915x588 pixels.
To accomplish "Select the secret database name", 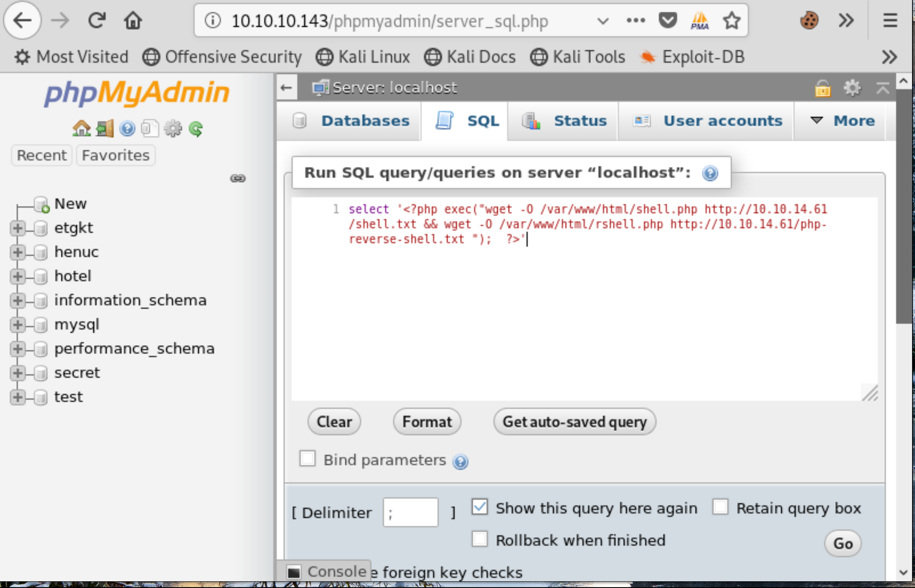I will (77, 373).
